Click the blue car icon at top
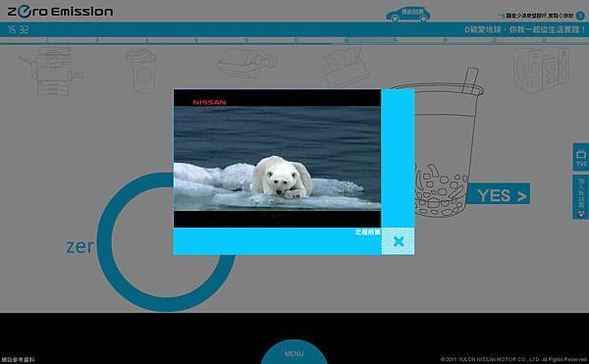Screen dimensions: 589x364 (x=408, y=15)
